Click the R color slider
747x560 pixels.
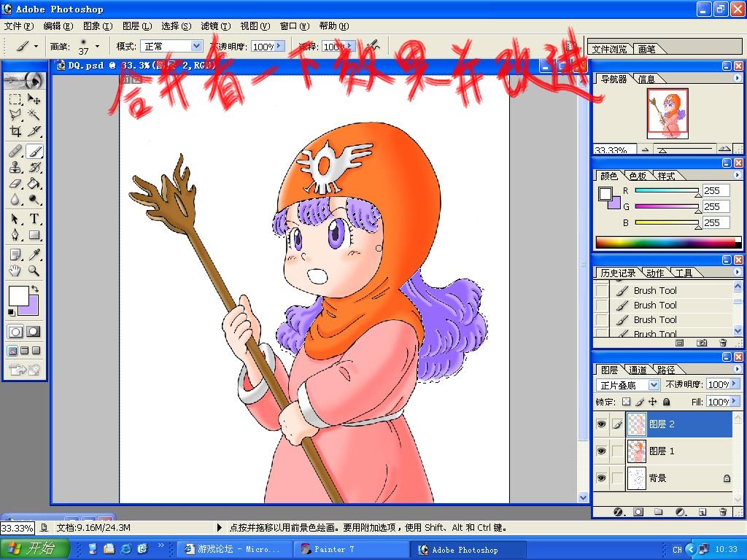[x=667, y=191]
